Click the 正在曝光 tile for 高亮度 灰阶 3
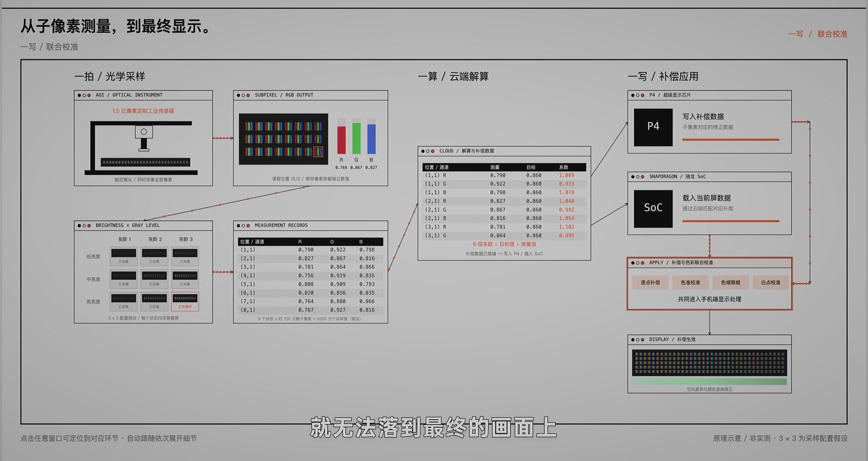 [x=185, y=301]
